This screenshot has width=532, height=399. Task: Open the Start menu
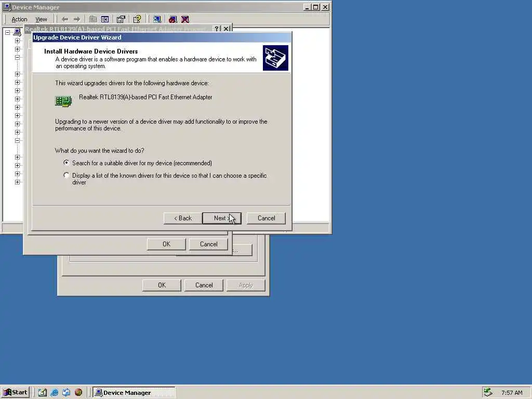(x=16, y=392)
